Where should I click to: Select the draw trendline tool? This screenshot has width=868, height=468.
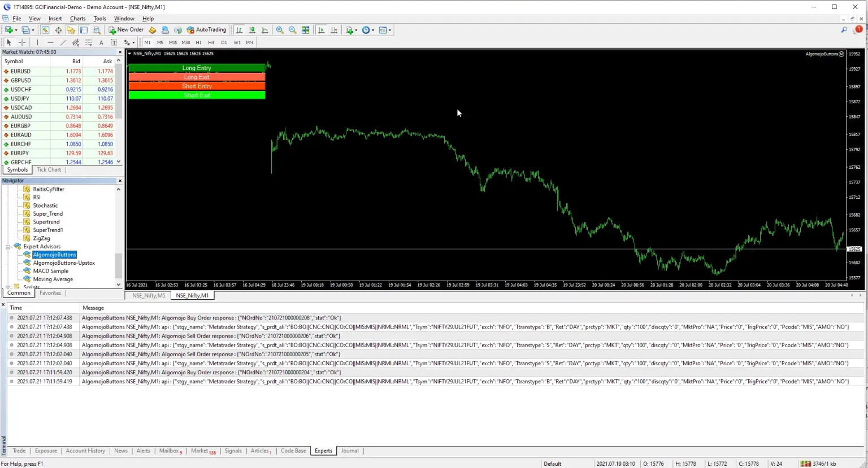pos(63,42)
